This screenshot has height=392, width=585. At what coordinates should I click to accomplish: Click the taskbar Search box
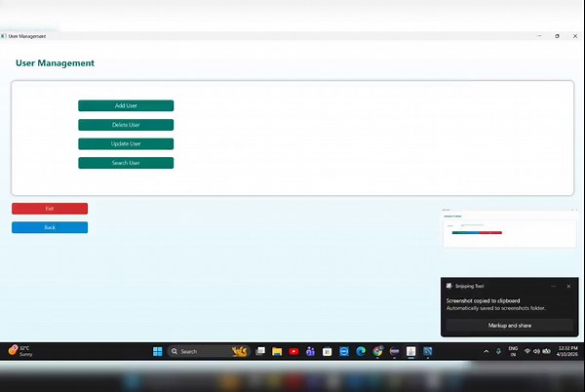[208, 351]
